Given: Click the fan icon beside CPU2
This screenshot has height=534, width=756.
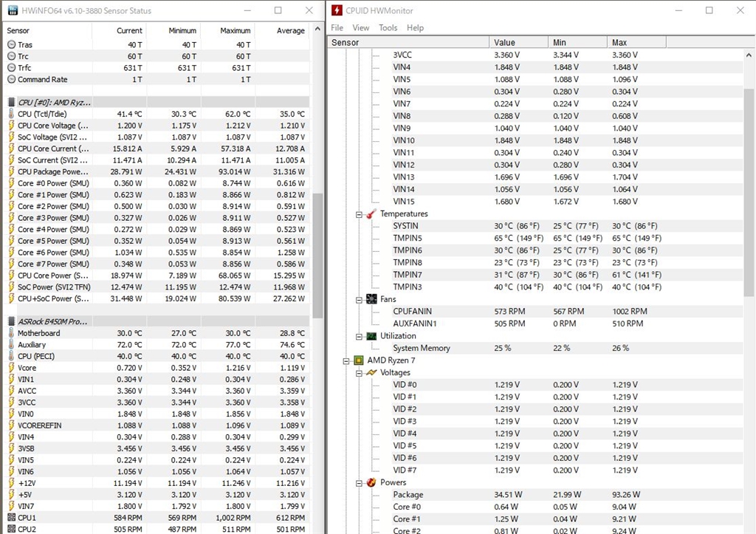Looking at the screenshot, I should pyautogui.click(x=12, y=529).
